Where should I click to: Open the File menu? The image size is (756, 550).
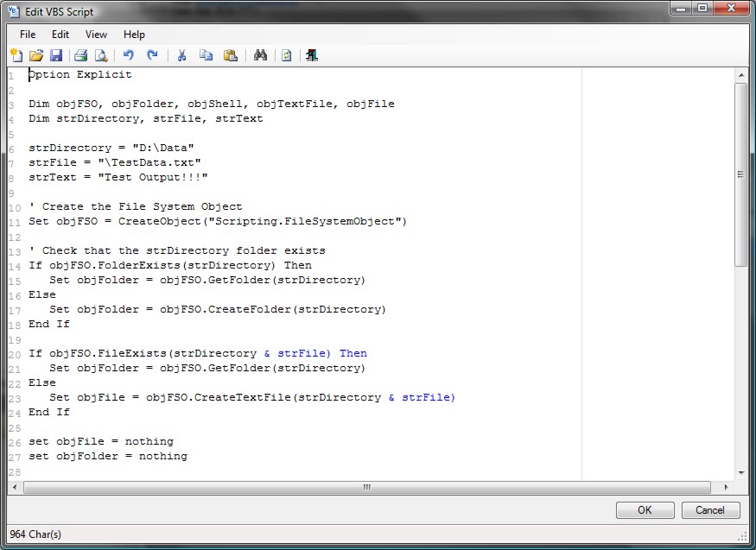28,35
